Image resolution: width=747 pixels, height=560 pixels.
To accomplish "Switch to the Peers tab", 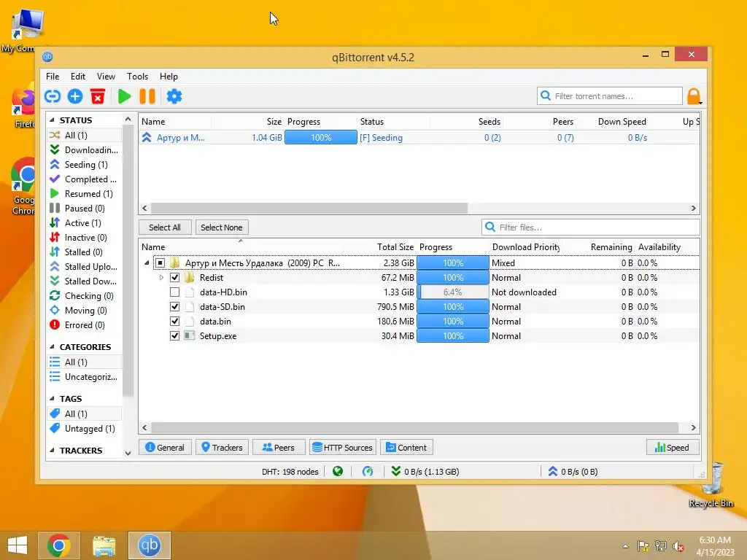I will click(x=279, y=448).
